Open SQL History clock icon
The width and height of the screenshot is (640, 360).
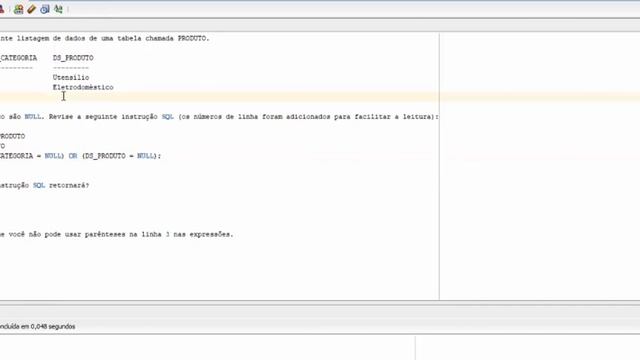point(44,9)
